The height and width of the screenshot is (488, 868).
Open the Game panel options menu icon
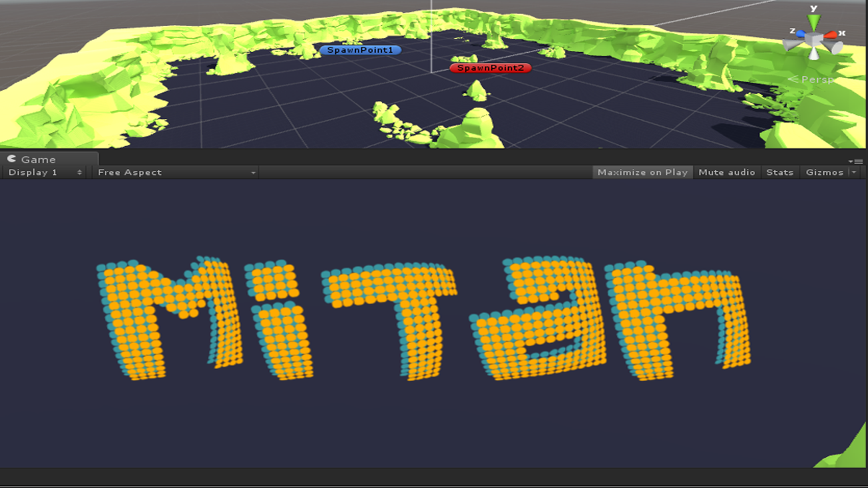[x=855, y=161]
